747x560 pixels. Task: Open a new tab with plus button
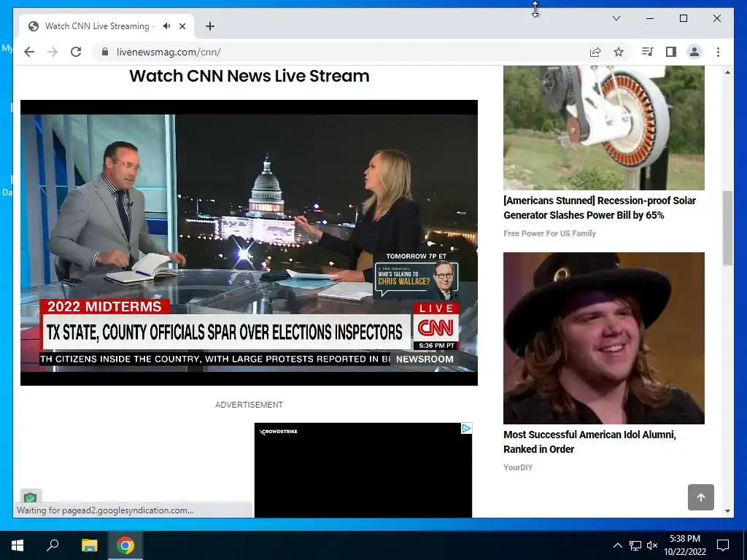click(x=210, y=26)
